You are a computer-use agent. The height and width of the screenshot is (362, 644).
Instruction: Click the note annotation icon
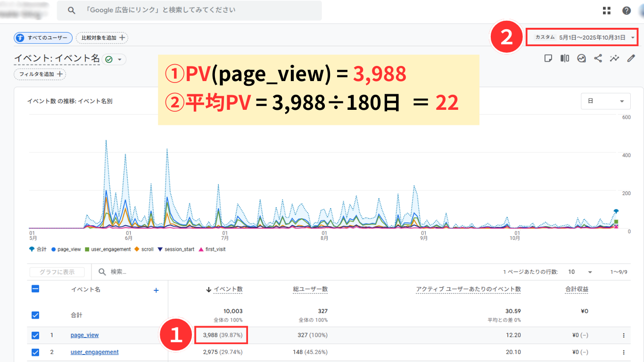point(548,58)
